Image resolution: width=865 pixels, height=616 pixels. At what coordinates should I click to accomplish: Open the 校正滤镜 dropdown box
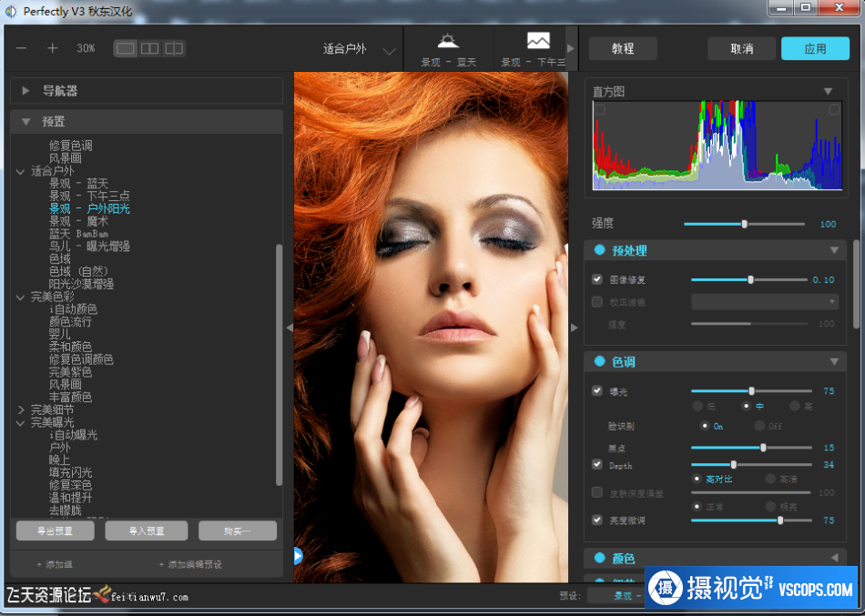(x=765, y=302)
